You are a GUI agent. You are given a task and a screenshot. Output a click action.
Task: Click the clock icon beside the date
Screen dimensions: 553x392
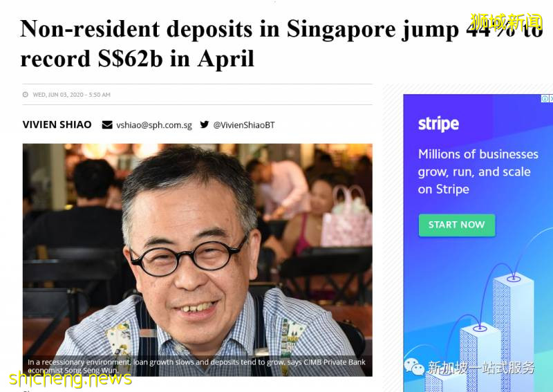(x=26, y=95)
